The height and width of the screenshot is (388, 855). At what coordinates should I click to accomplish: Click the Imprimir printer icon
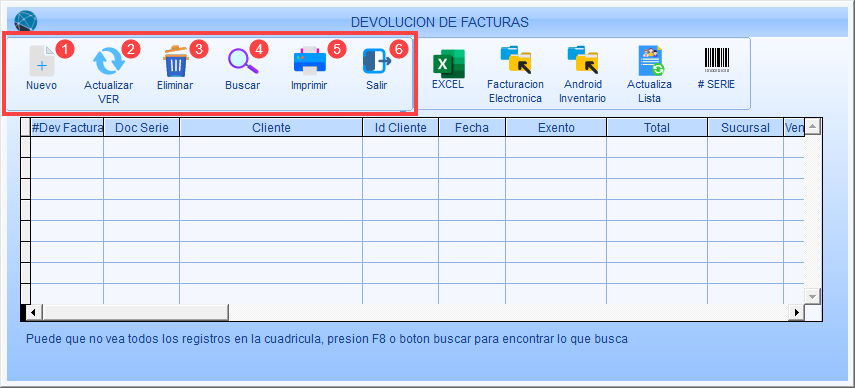click(309, 61)
